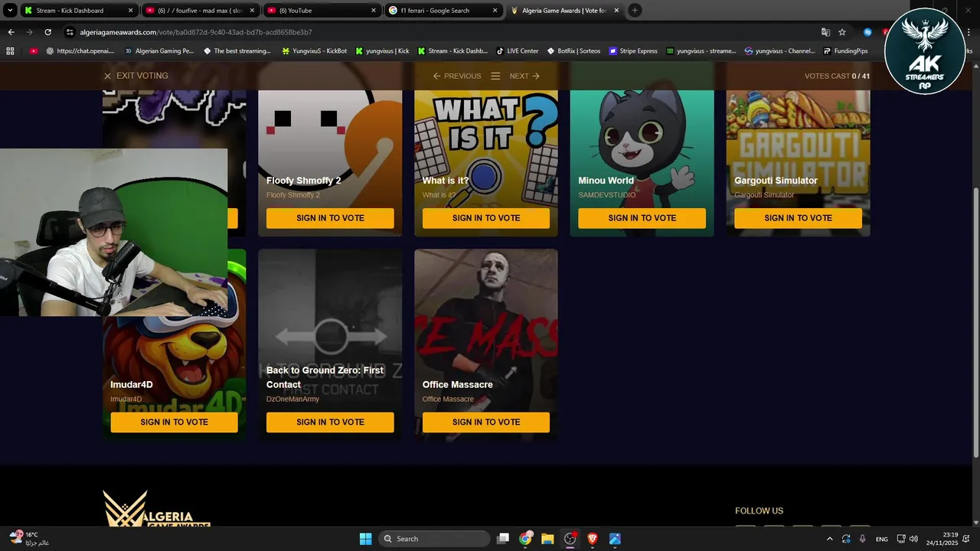Screen dimensions: 980x551
Task: Open the BotRix | Sorteos bookmark
Action: click(x=574, y=51)
